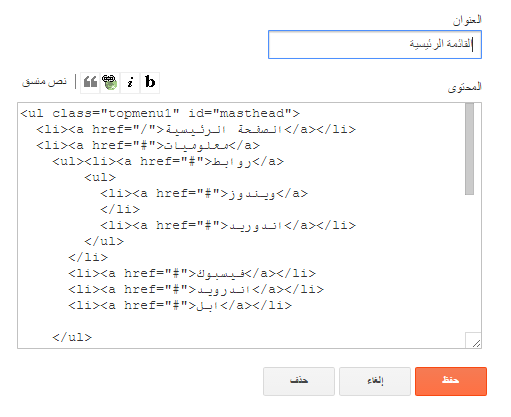
Task: Remove the widget with the حذف button
Action: tap(299, 381)
